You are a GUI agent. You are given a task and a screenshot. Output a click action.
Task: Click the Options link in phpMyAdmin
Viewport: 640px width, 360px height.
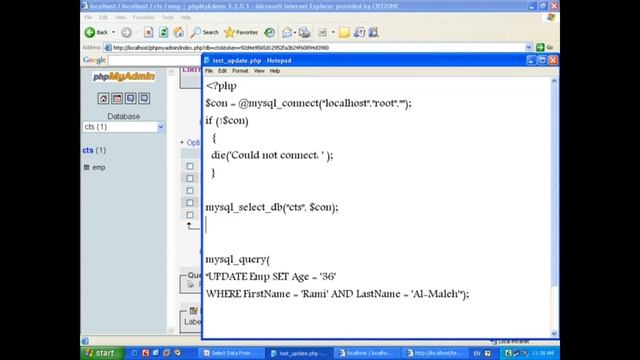(x=193, y=142)
